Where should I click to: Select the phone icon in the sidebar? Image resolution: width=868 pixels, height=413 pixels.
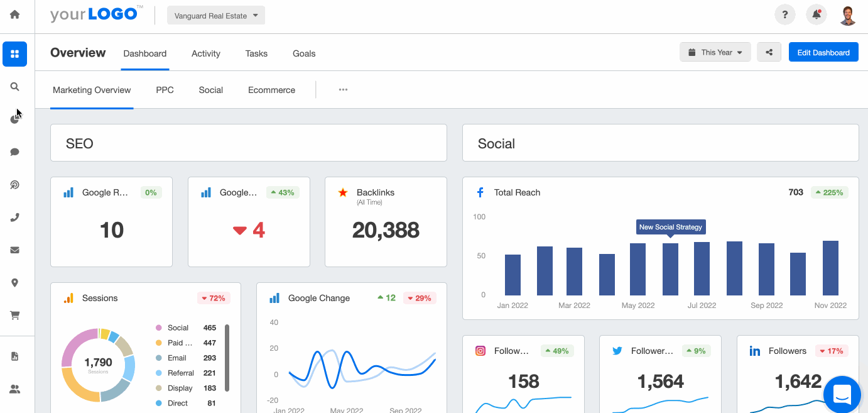[14, 217]
